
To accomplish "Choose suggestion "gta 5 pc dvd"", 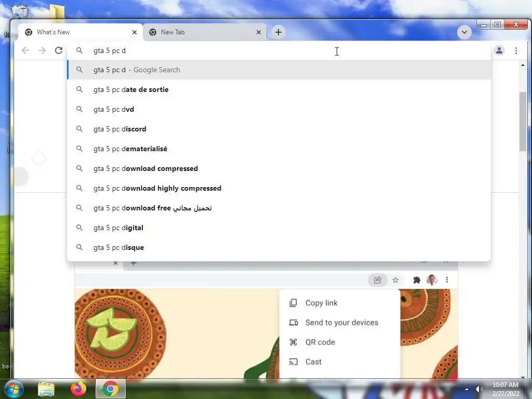I will click(x=279, y=109).
